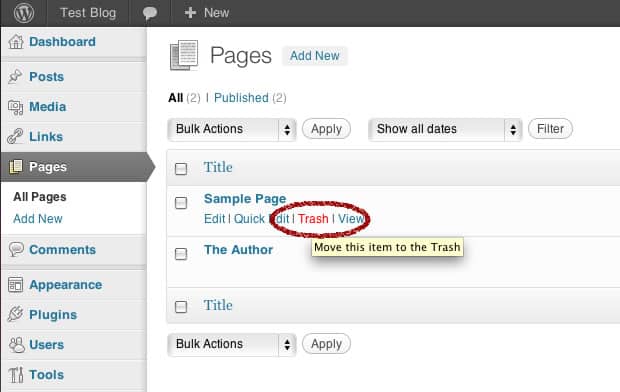Open the top Bulk Actions dropdown
The image size is (620, 392).
(x=232, y=129)
